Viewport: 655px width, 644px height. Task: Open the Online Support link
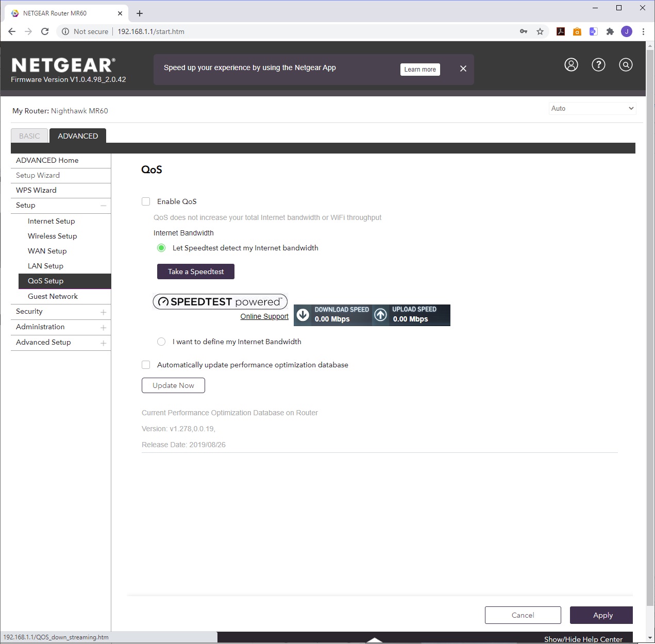click(x=264, y=316)
